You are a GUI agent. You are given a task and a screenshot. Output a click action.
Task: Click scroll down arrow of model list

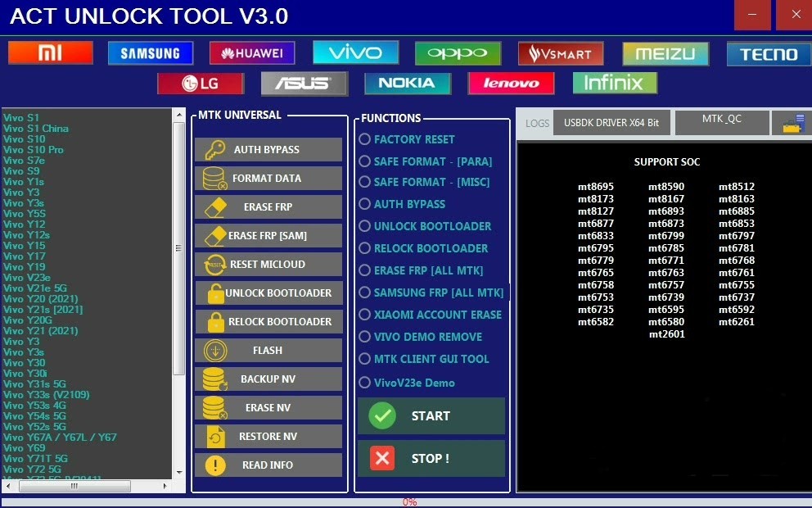(178, 473)
